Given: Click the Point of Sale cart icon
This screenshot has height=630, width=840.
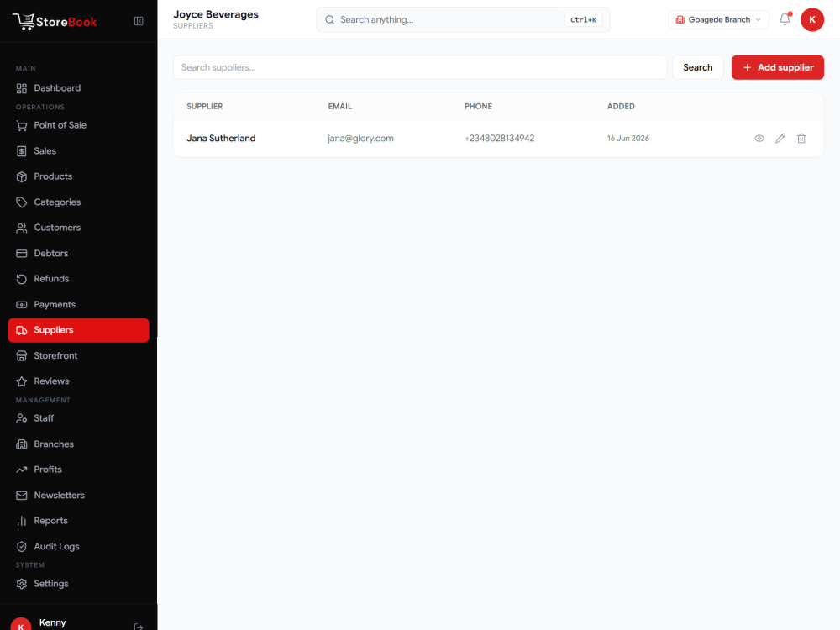Looking at the screenshot, I should click(x=22, y=125).
